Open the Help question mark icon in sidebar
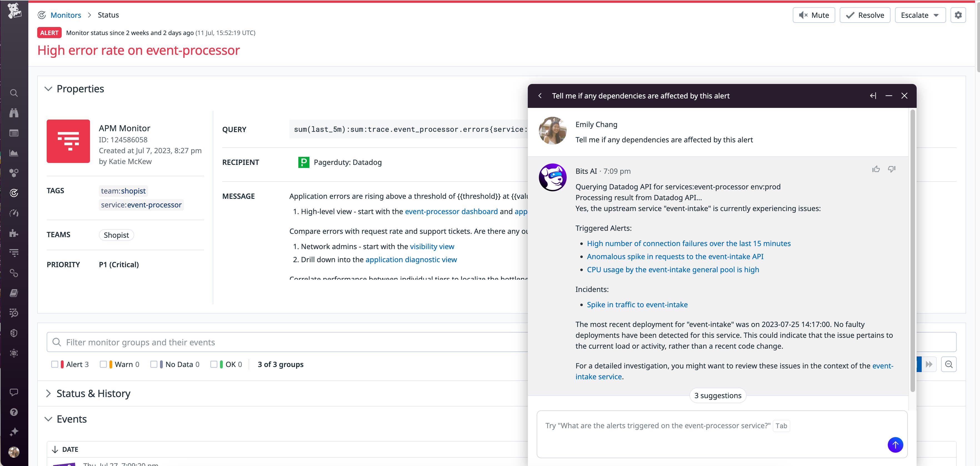980x466 pixels. click(x=14, y=412)
